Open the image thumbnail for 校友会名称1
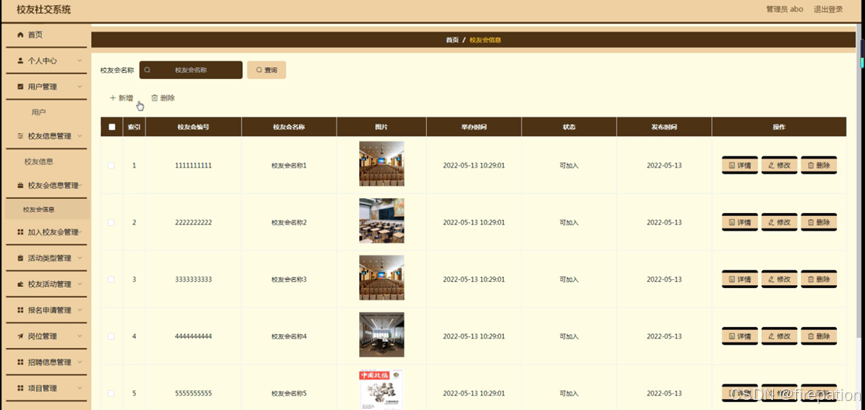The width and height of the screenshot is (865, 410). click(381, 163)
